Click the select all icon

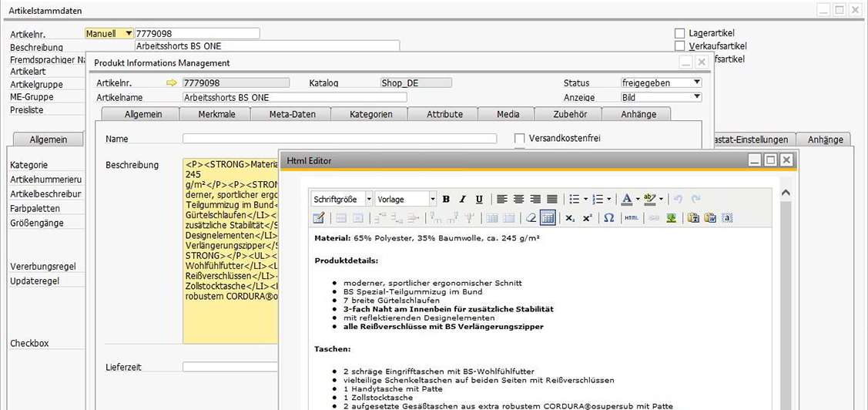click(727, 218)
